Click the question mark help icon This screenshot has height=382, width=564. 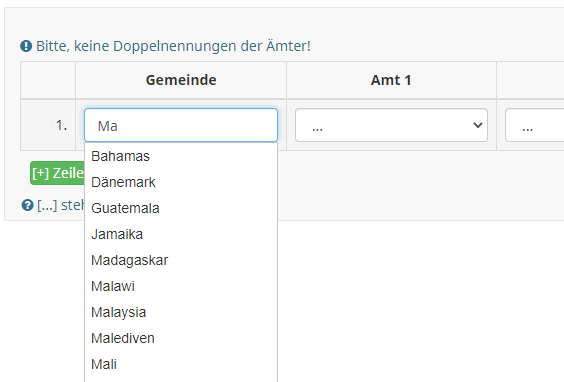[x=27, y=205]
